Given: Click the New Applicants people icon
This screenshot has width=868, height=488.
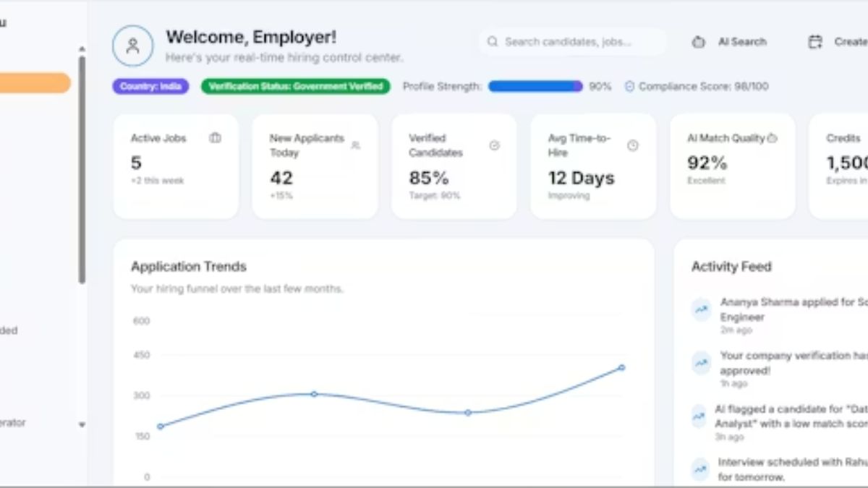Looking at the screenshot, I should tap(355, 145).
